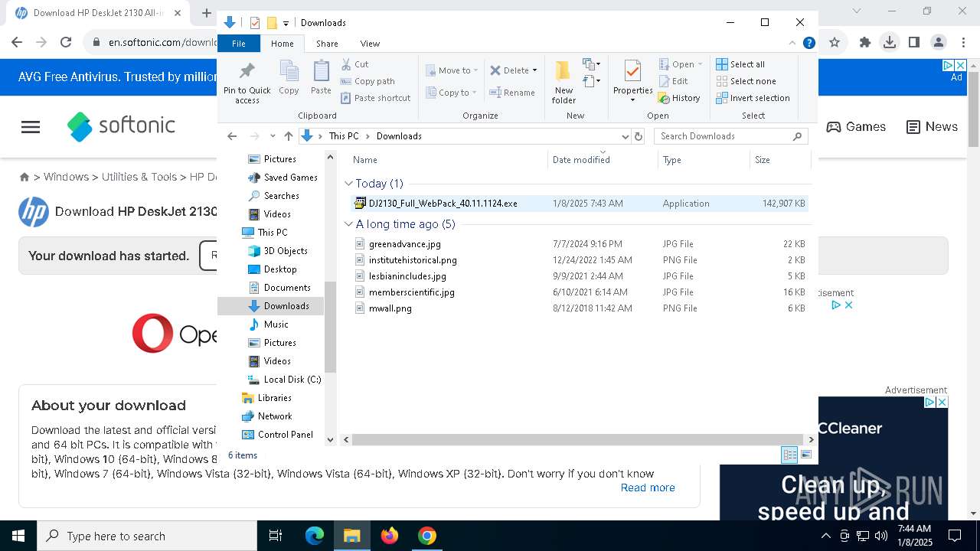Go up one folder level
This screenshot has height=551, width=980.
point(289,136)
